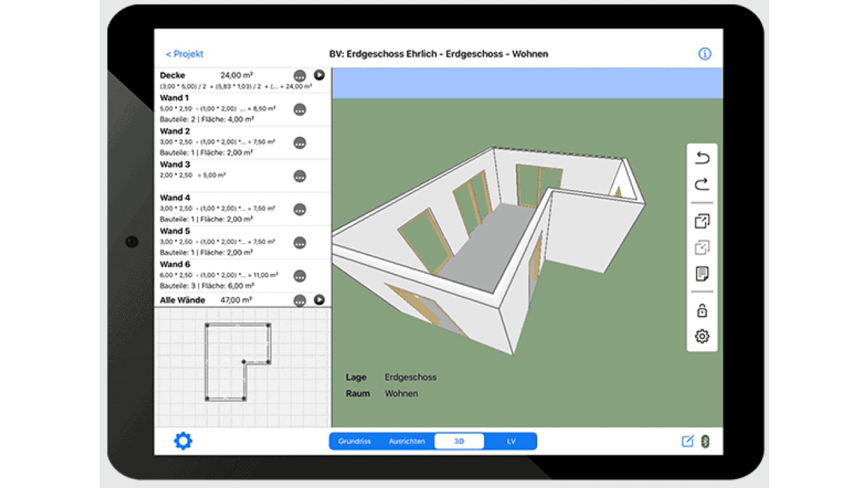Select the 3D tab
Viewport: 868px width, 488px height.
(459, 441)
